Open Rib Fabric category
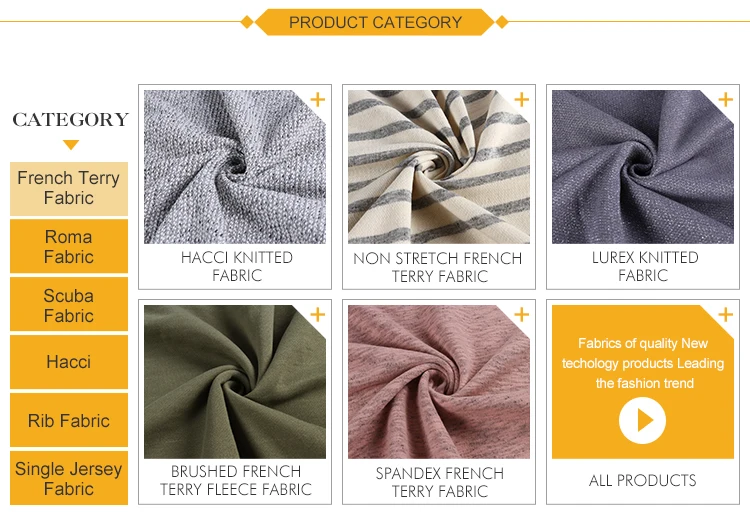 pos(69,420)
